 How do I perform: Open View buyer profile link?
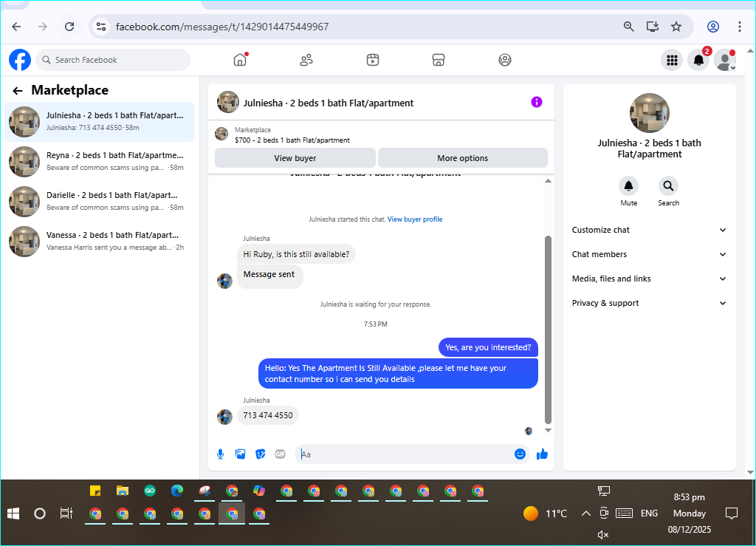(415, 219)
